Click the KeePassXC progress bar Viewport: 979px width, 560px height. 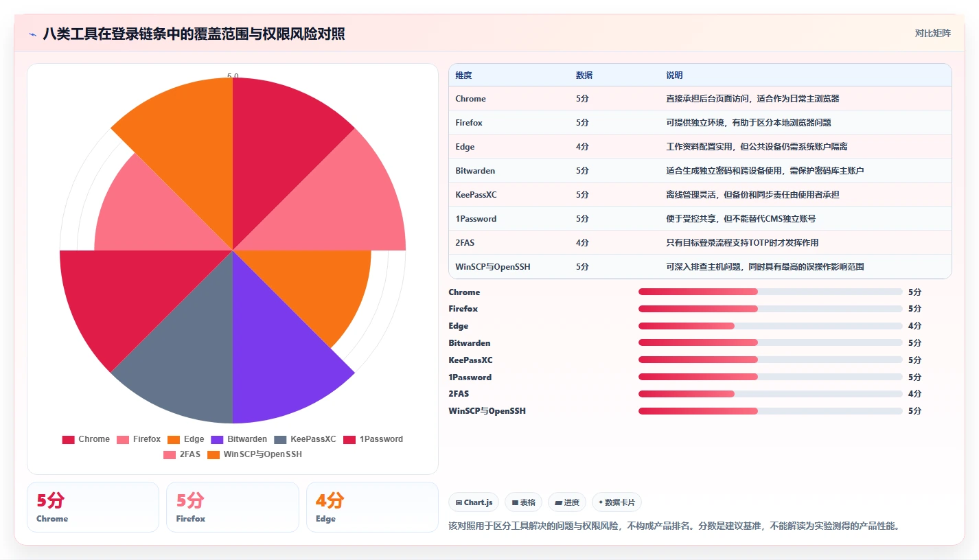pyautogui.click(x=770, y=360)
